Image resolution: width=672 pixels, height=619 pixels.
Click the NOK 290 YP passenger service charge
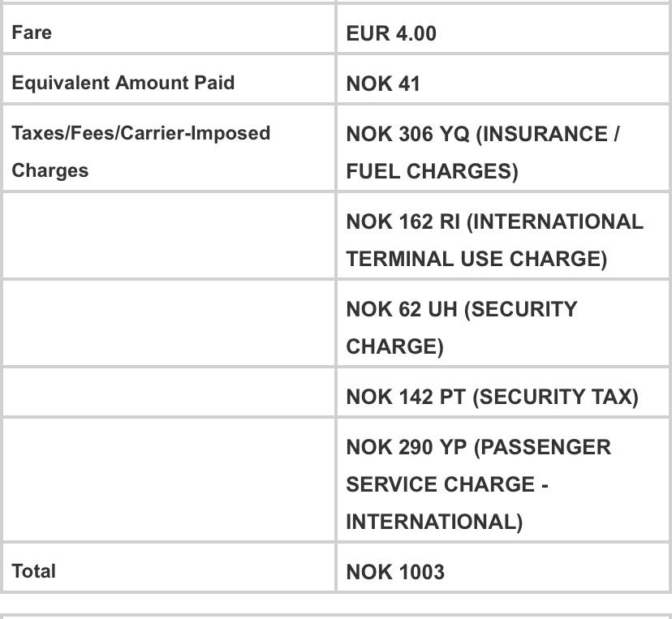[478, 484]
